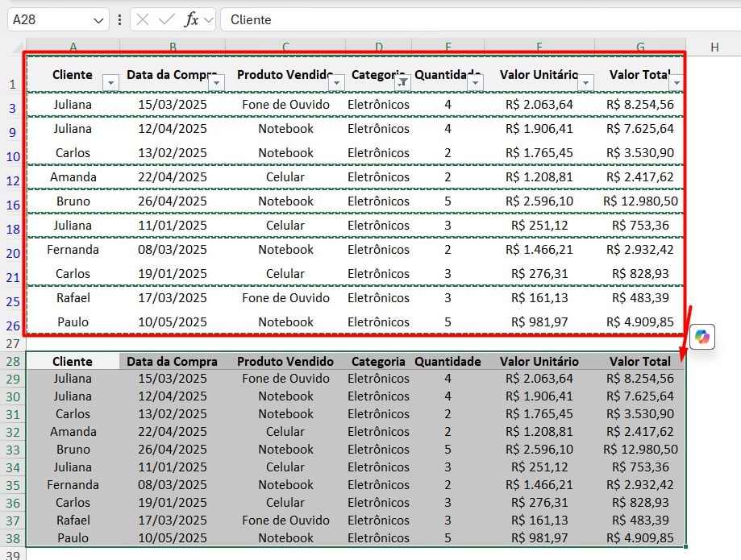Click R$ 3.530,90 in row 31

click(640, 414)
